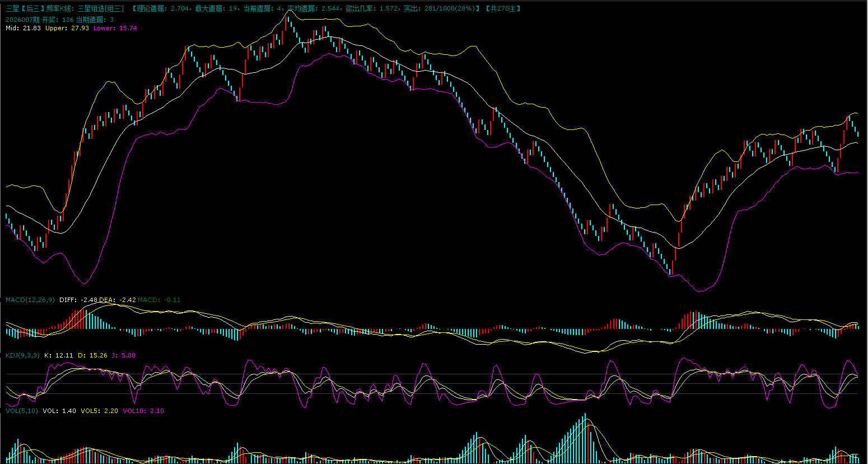Image resolution: width=868 pixels, height=464 pixels.
Task: Click the yellow DEA: -2.42 value
Action: click(118, 300)
